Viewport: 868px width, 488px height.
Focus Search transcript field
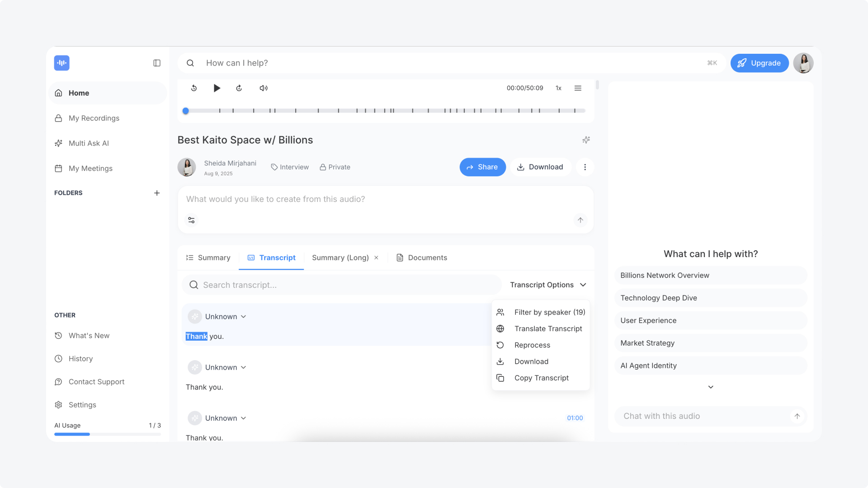(342, 285)
